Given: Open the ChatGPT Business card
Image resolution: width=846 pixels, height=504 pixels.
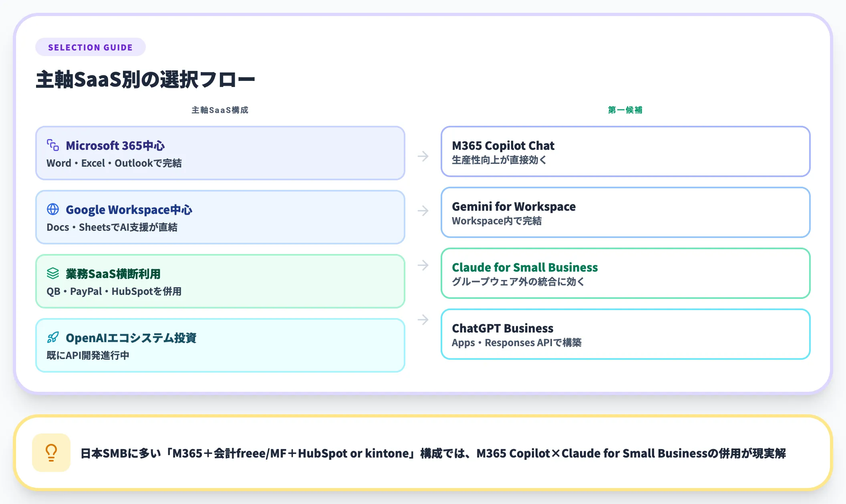Looking at the screenshot, I should 625,334.
